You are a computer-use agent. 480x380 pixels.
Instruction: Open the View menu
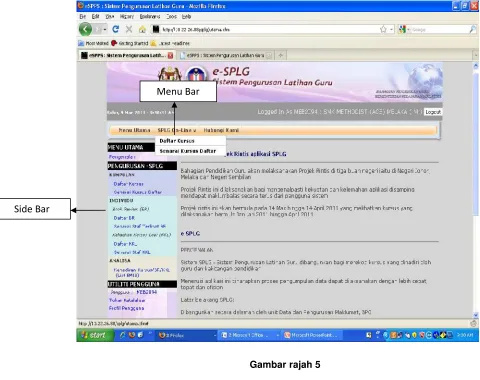[110, 16]
